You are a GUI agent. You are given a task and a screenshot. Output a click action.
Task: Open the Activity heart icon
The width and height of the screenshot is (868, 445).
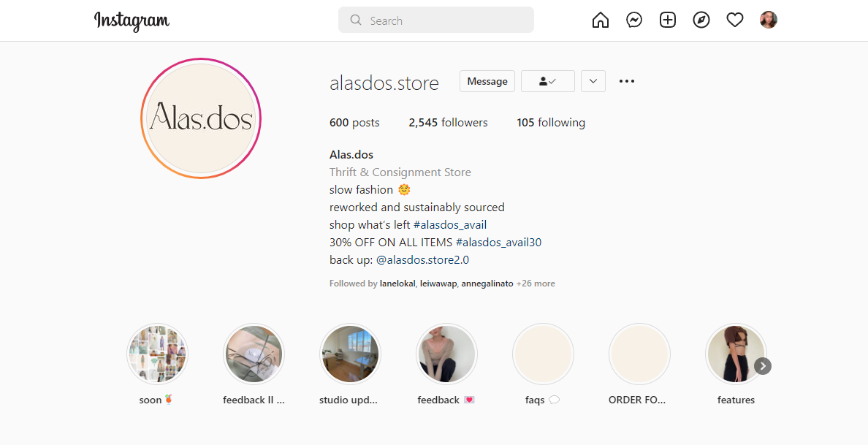click(x=734, y=20)
